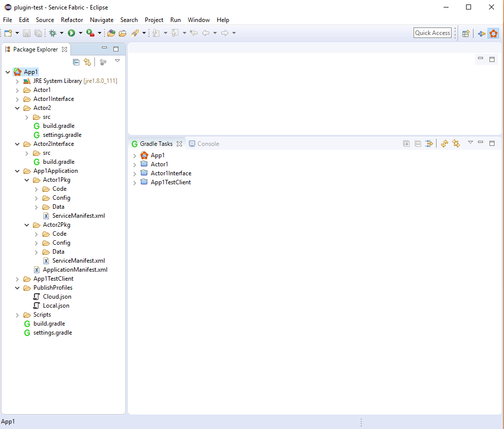Open the Quick Access field
The width and height of the screenshot is (504, 429).
pos(432,32)
